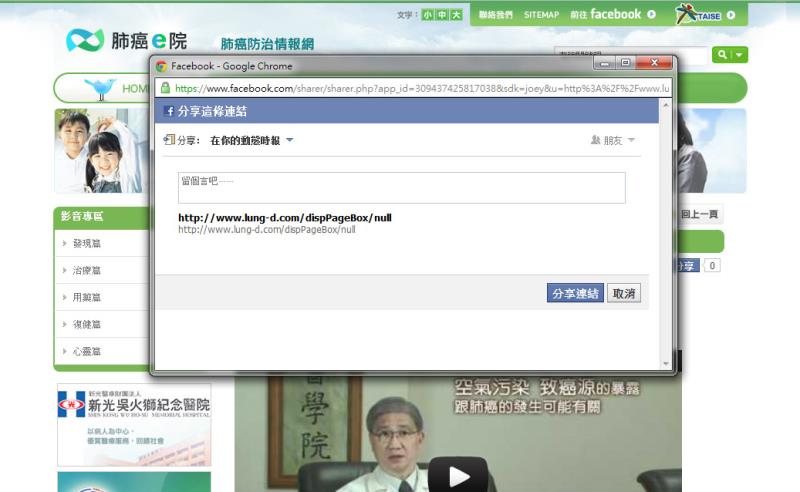Viewport: 800px width, 492px height.
Task: Click the Chrome icon in popup title bar
Action: pos(162,66)
